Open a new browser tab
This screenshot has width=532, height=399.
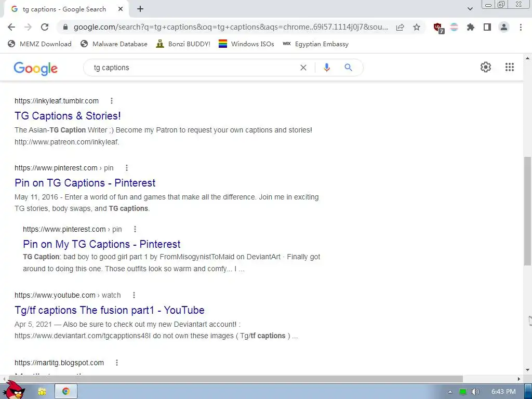140,9
